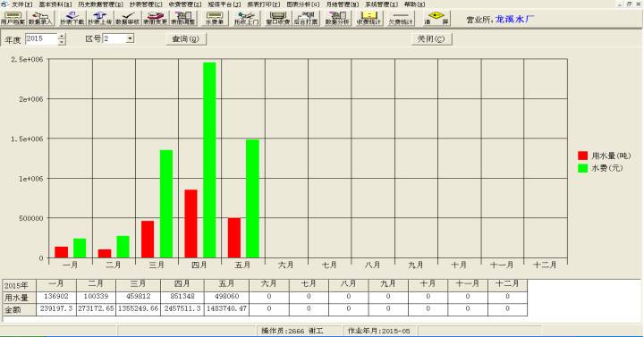Viewport: 644px width, 337px height.
Task: Click the 数据录入 toolbar icon
Action: tap(40, 19)
